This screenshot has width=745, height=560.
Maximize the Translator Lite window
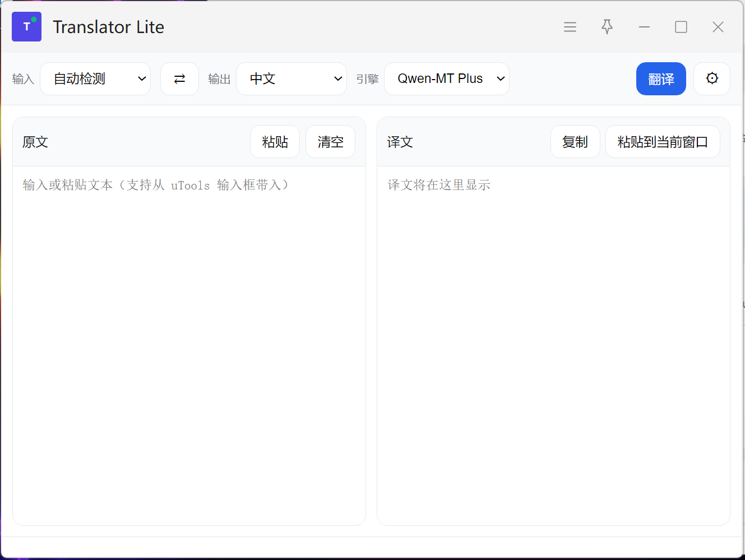(681, 27)
